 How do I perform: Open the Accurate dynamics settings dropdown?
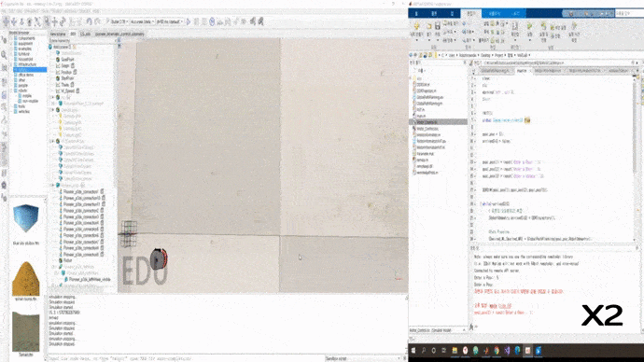pyautogui.click(x=142, y=21)
